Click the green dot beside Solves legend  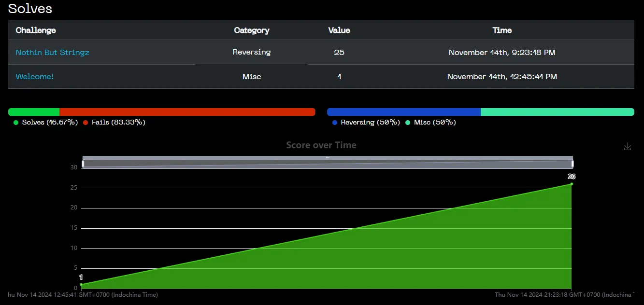tap(16, 123)
